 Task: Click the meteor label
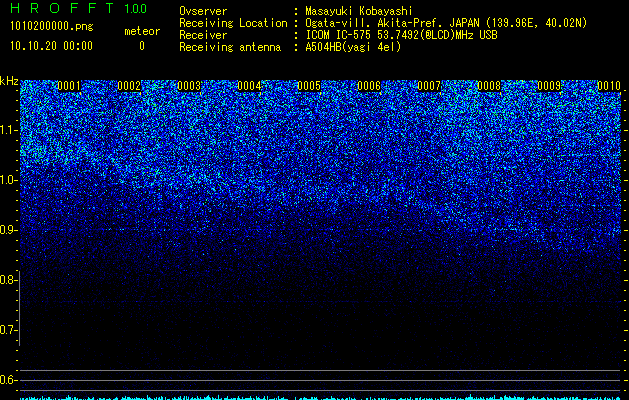click(x=142, y=31)
